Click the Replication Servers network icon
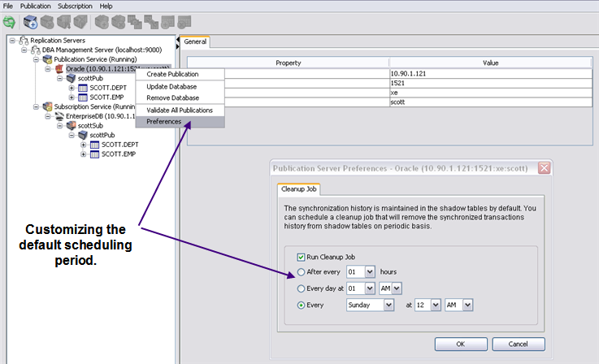Viewport: 599px width, 364px height. click(24, 40)
